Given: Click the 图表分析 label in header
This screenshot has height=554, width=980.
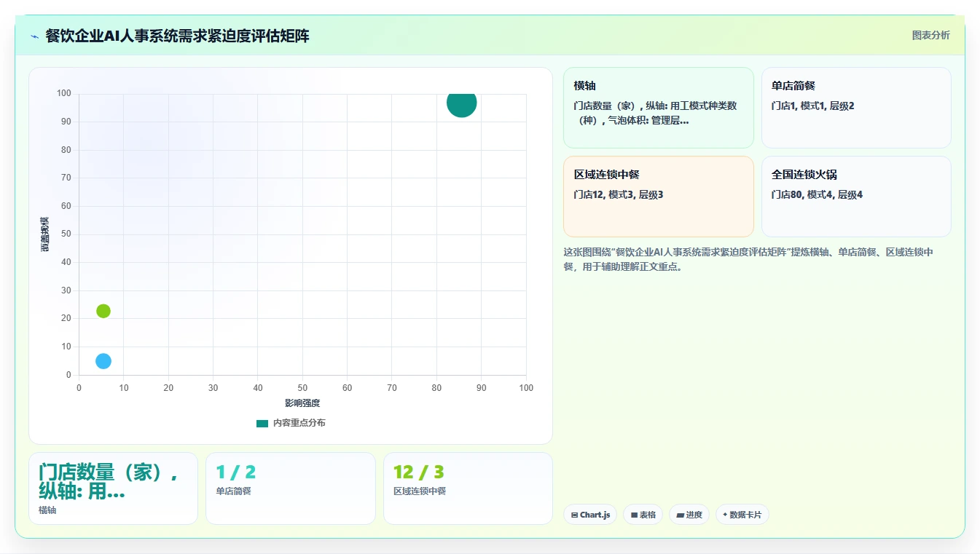Looking at the screenshot, I should coord(930,35).
